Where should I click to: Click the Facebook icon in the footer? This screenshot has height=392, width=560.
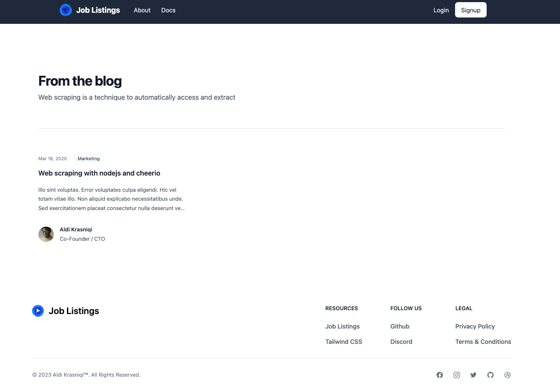(x=440, y=375)
